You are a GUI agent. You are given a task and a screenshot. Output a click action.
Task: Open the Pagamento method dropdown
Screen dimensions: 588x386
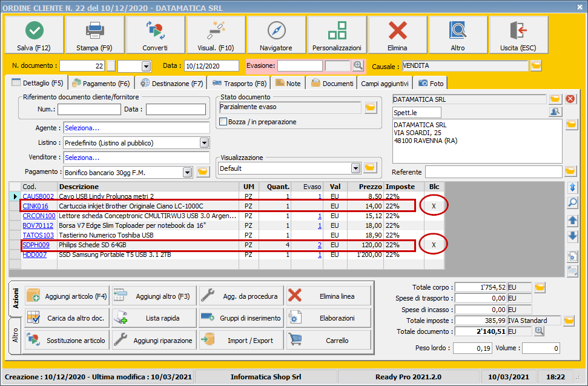point(188,173)
